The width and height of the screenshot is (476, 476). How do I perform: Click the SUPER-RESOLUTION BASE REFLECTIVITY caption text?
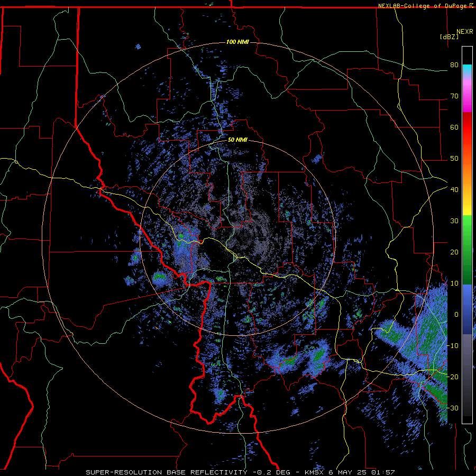click(x=166, y=472)
